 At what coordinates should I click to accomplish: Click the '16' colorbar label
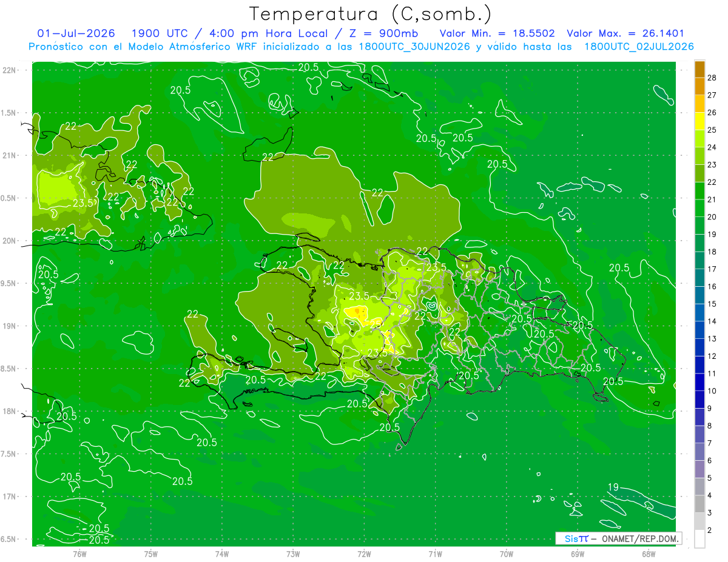[x=712, y=287]
